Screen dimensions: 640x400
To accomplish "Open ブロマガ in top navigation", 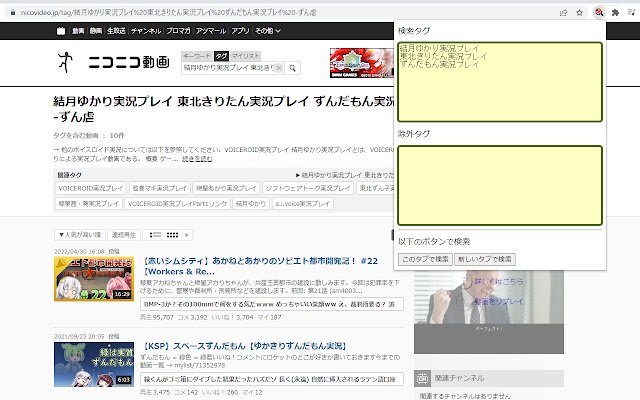I will tap(178, 31).
